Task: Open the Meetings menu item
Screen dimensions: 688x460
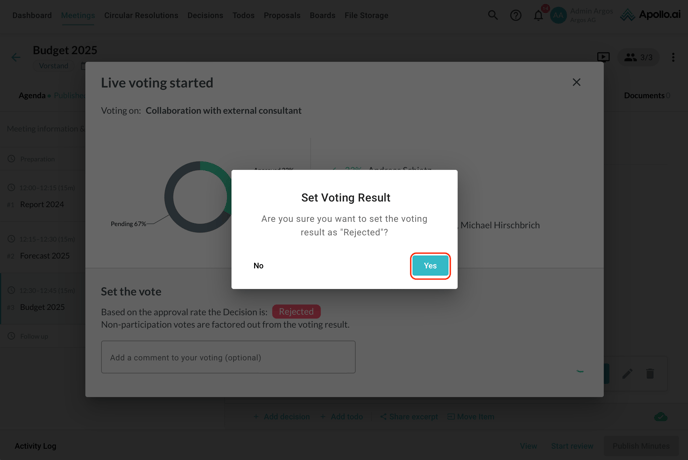Action: [78, 15]
